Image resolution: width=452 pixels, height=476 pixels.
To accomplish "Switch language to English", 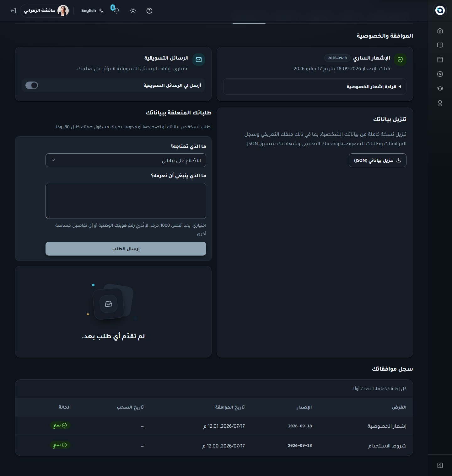I will (92, 11).
